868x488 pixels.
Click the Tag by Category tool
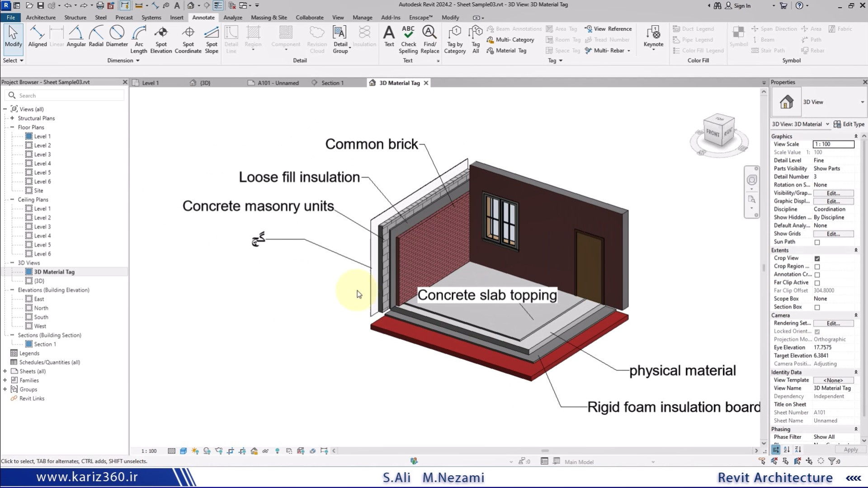pyautogui.click(x=455, y=39)
